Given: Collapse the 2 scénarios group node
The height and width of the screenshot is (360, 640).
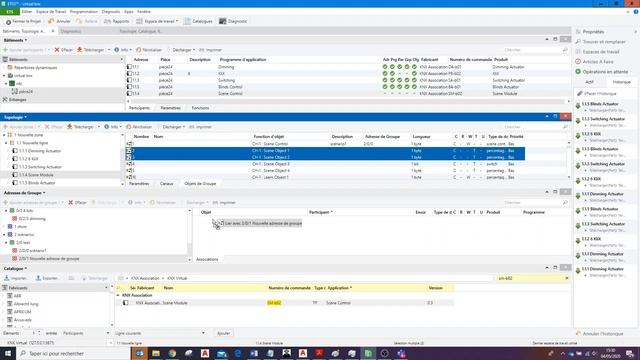Looking at the screenshot, I should [x=4, y=235].
